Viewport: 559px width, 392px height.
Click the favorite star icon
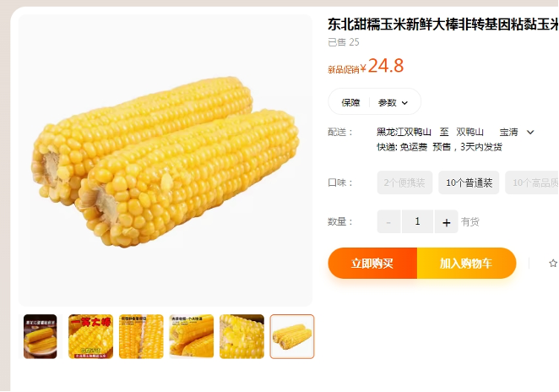[553, 264]
